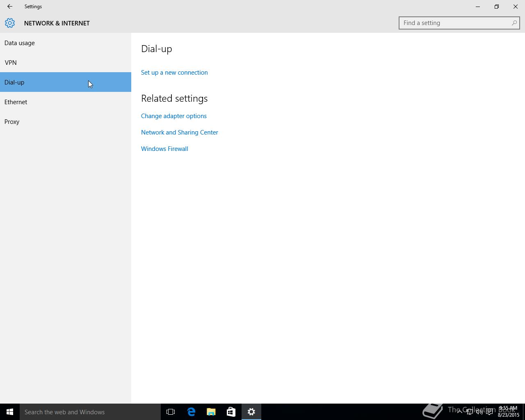This screenshot has width=525, height=420.
Task: Click the magnifier icon in search box
Action: tap(514, 23)
